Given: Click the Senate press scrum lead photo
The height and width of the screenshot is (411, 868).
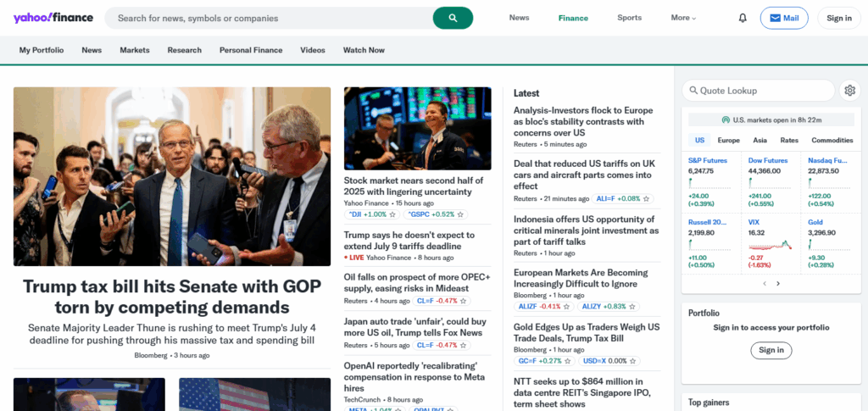Looking at the screenshot, I should pyautogui.click(x=172, y=176).
